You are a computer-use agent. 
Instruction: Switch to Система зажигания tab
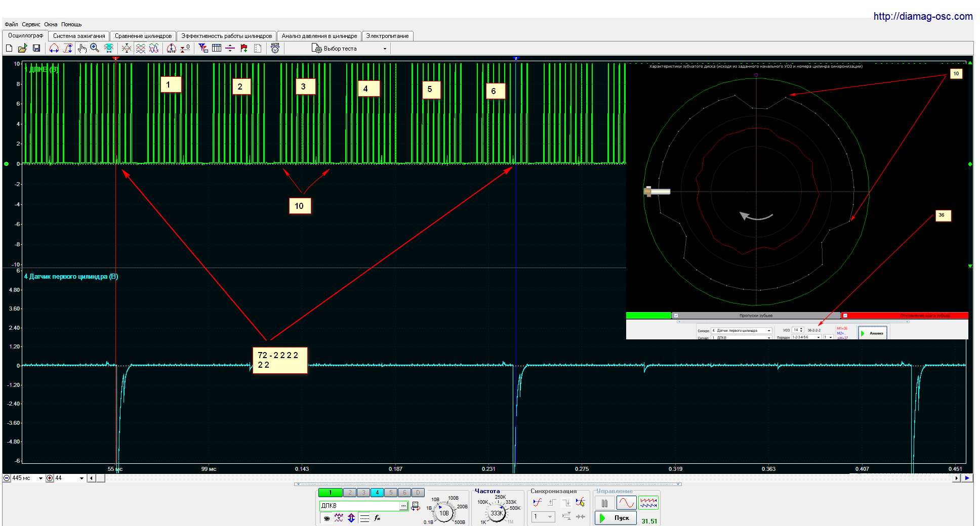point(79,36)
